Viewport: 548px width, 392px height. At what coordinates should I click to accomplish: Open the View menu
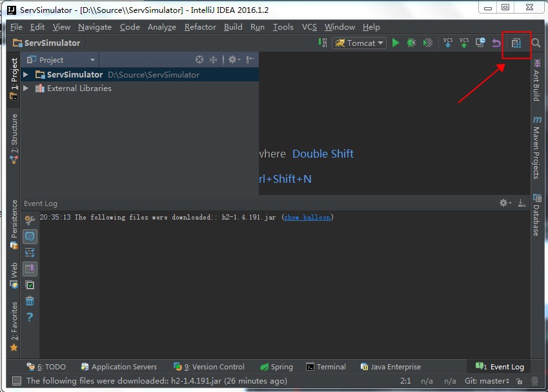click(61, 27)
